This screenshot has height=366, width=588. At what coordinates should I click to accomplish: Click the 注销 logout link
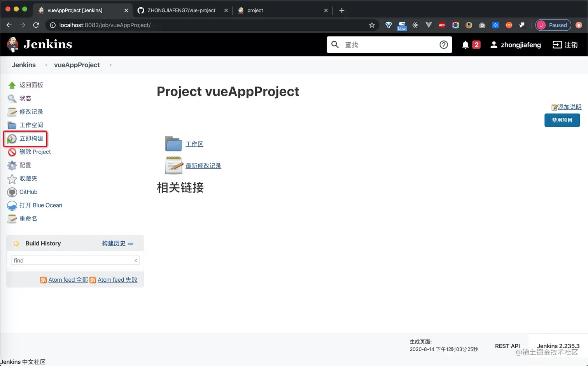[x=565, y=45]
